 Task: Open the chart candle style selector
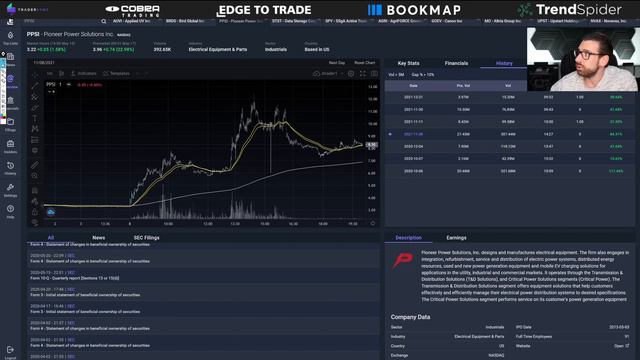pos(62,73)
